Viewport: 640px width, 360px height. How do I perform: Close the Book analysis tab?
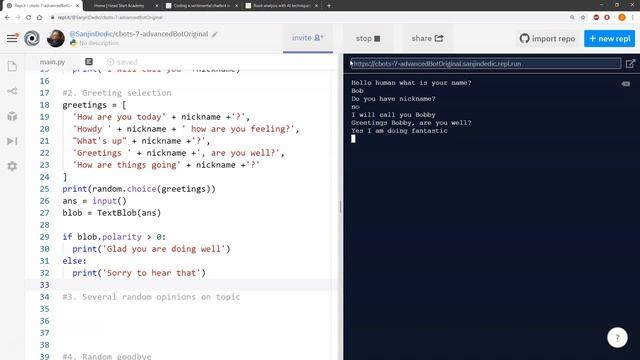(316, 6)
